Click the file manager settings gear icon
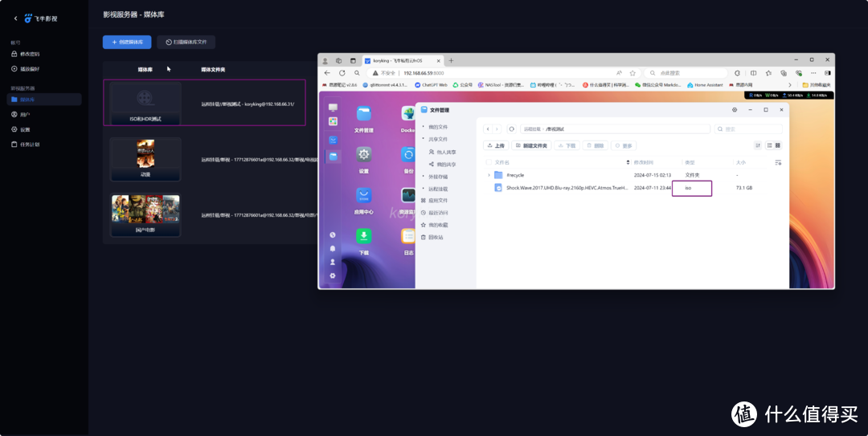This screenshot has height=436, width=868. pyautogui.click(x=734, y=109)
